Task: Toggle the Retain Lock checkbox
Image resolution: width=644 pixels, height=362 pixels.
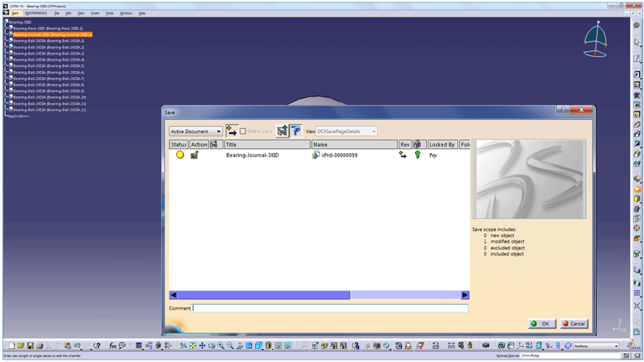Action: click(243, 131)
